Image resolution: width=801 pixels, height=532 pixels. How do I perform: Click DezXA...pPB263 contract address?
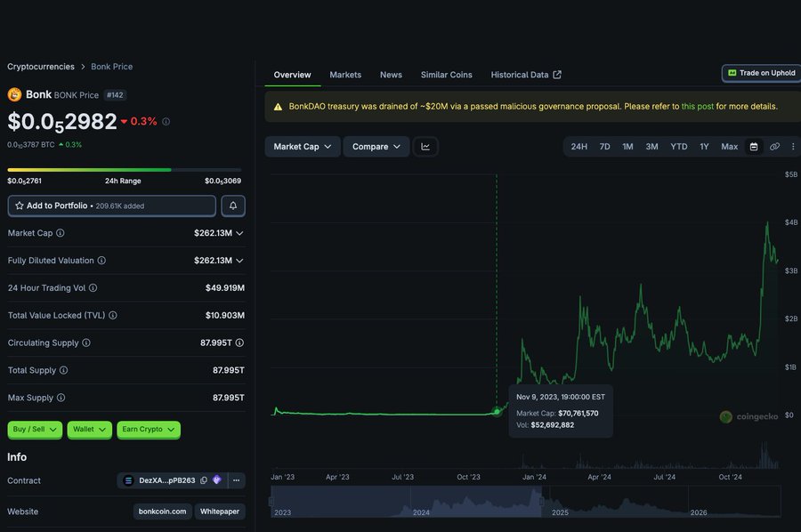click(x=167, y=480)
